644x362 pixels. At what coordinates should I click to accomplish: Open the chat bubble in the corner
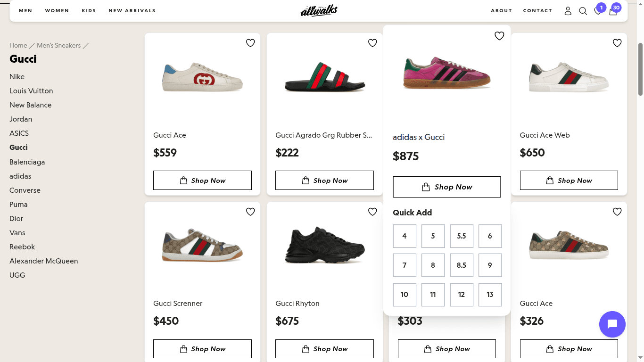point(612,324)
